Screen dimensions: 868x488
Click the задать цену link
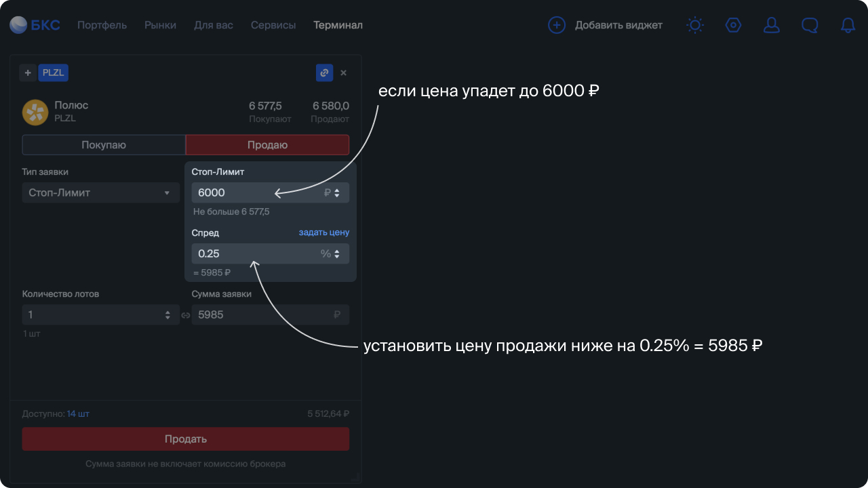coord(324,232)
